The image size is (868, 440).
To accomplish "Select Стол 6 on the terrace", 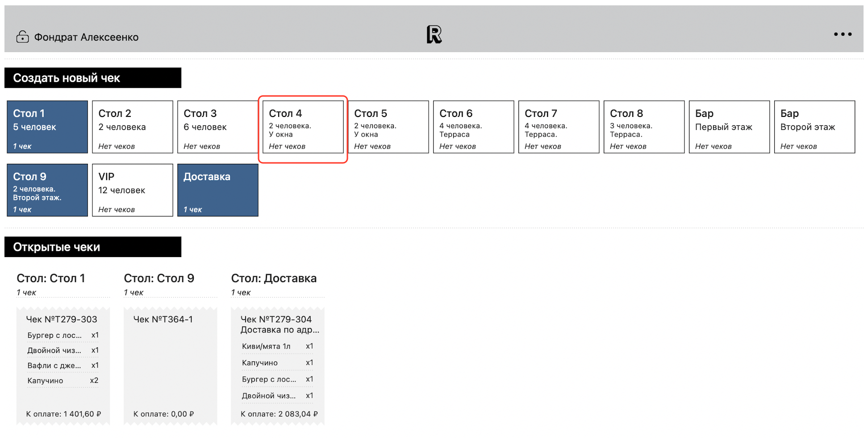I will click(473, 127).
